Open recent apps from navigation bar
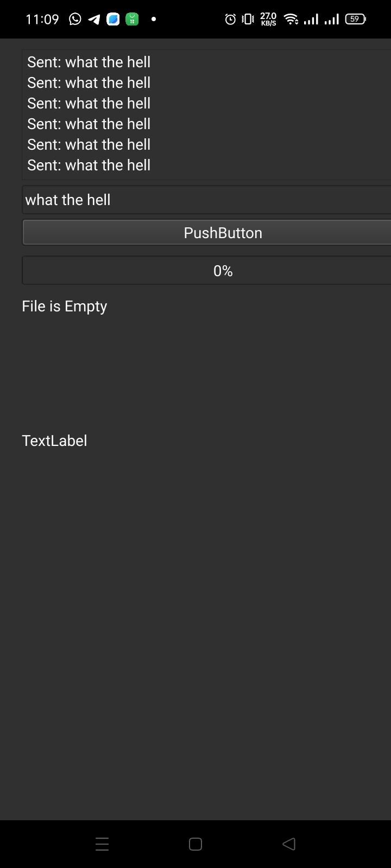The width and height of the screenshot is (391, 868). tap(102, 844)
